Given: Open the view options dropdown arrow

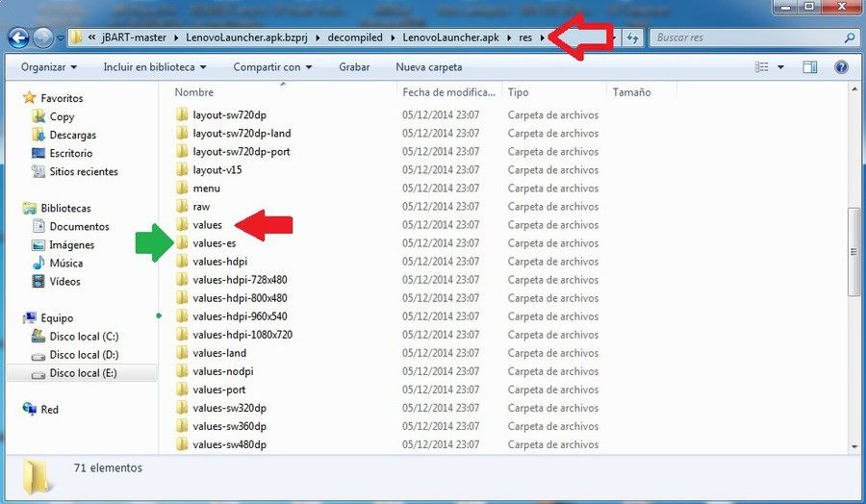Looking at the screenshot, I should coord(780,67).
